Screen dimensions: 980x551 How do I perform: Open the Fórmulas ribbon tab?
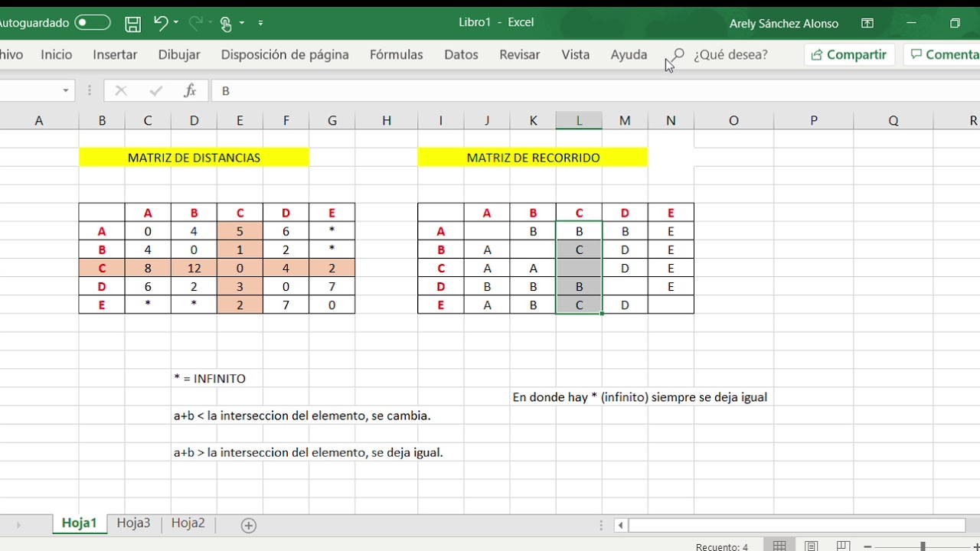[396, 54]
